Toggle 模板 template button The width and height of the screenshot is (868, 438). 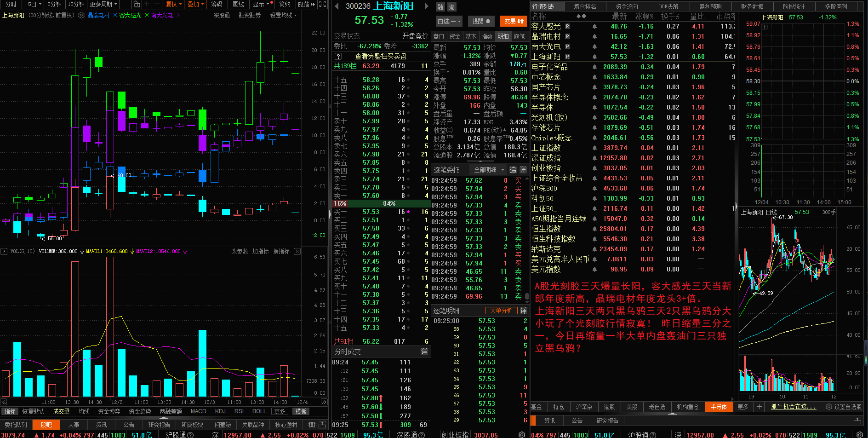(301, 411)
